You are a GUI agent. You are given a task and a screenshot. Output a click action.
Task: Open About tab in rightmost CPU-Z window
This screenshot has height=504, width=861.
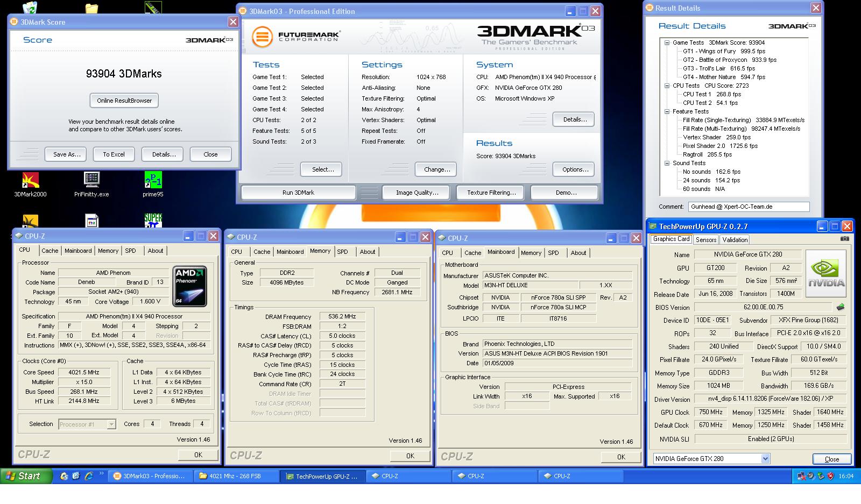pyautogui.click(x=578, y=253)
